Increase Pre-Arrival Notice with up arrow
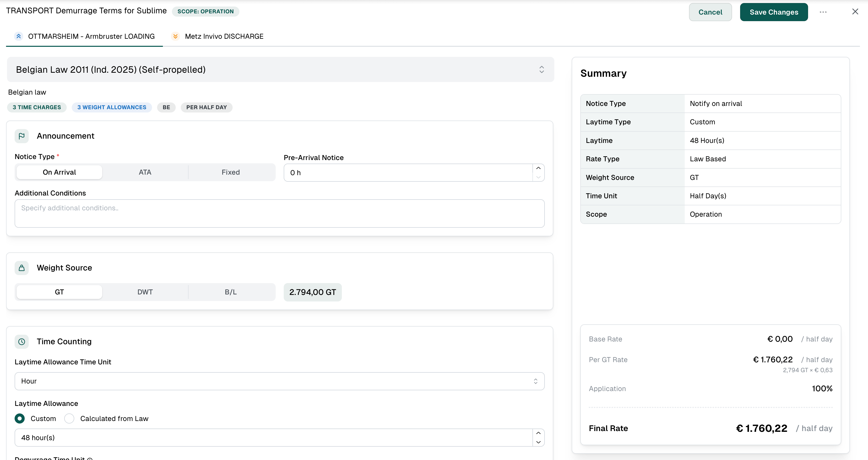The image size is (868, 460). (538, 168)
